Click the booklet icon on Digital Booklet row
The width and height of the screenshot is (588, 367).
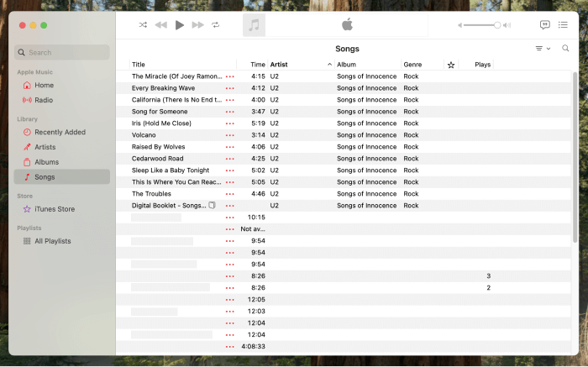coord(212,206)
